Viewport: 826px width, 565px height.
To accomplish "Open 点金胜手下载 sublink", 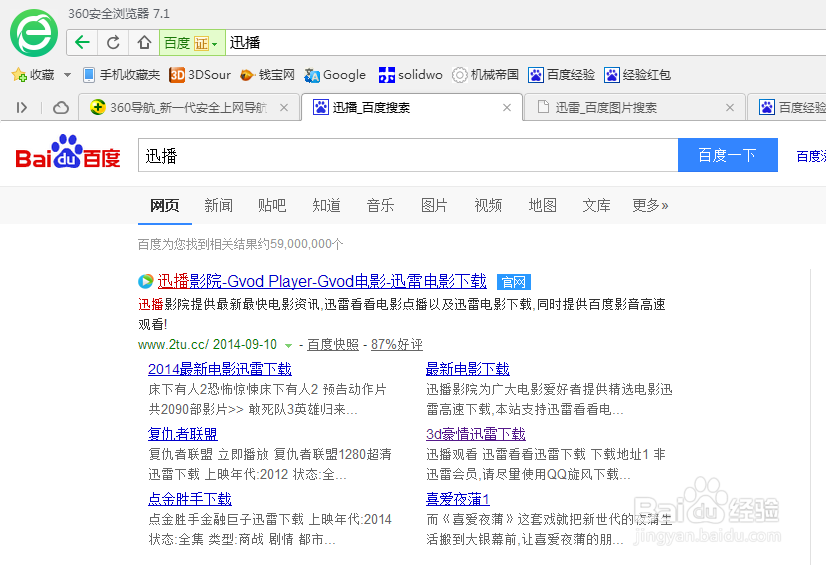I will pyautogui.click(x=190, y=499).
